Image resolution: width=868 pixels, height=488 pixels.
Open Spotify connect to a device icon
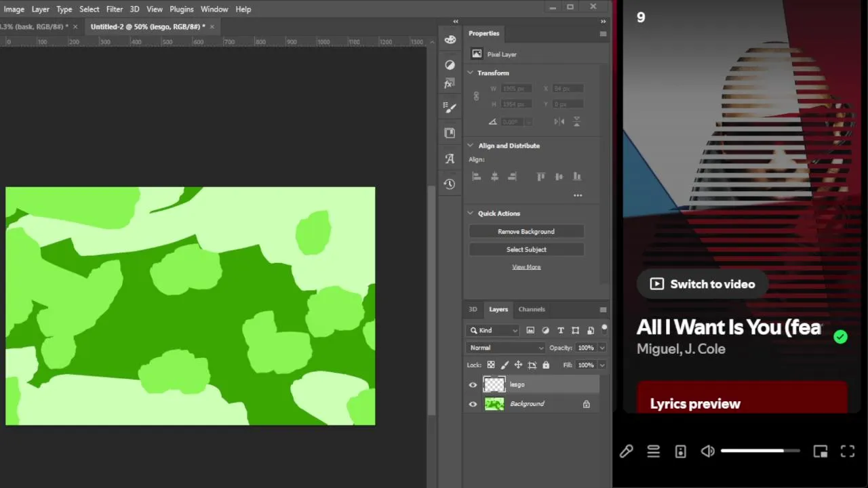tap(681, 451)
